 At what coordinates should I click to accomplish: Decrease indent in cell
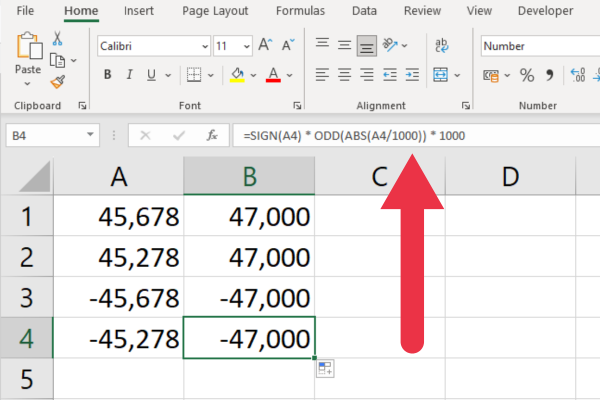[x=390, y=75]
